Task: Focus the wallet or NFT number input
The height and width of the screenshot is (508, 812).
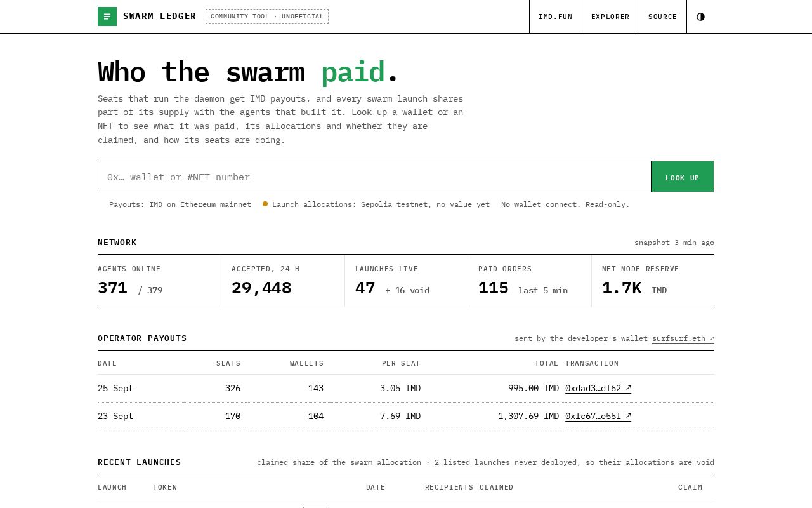Action: coord(374,177)
